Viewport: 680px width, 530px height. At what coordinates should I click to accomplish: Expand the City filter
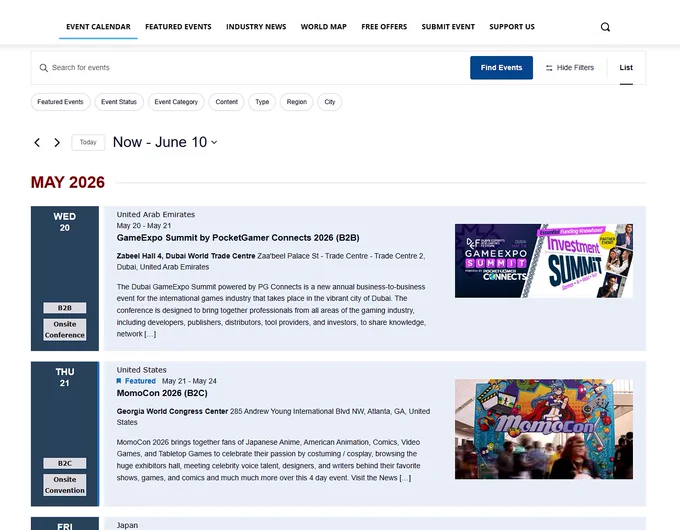click(330, 102)
